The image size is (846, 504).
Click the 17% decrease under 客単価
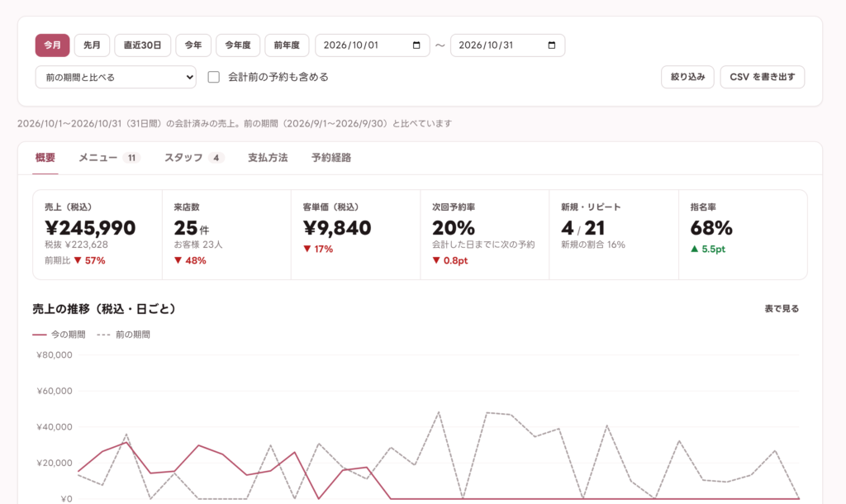318,249
